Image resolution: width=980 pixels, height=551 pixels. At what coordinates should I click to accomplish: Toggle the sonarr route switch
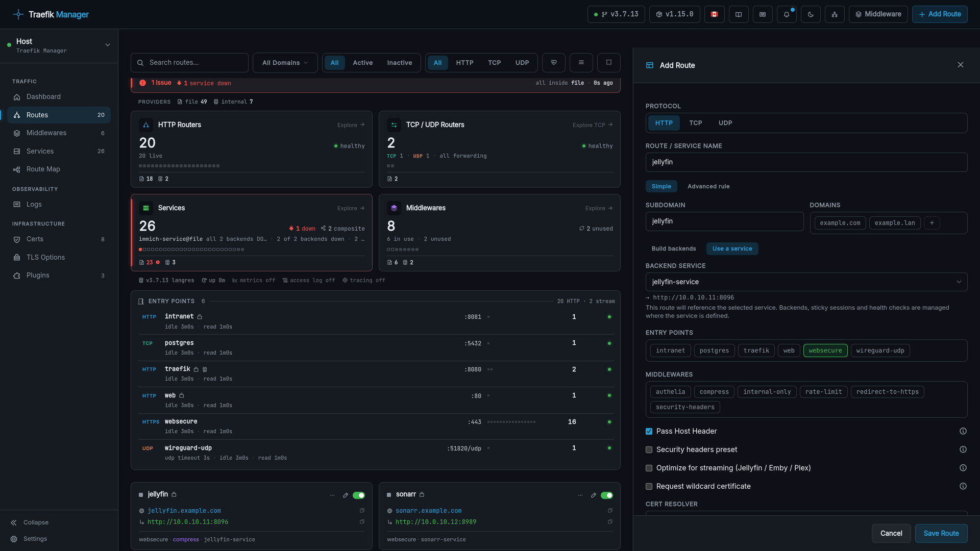tap(607, 495)
